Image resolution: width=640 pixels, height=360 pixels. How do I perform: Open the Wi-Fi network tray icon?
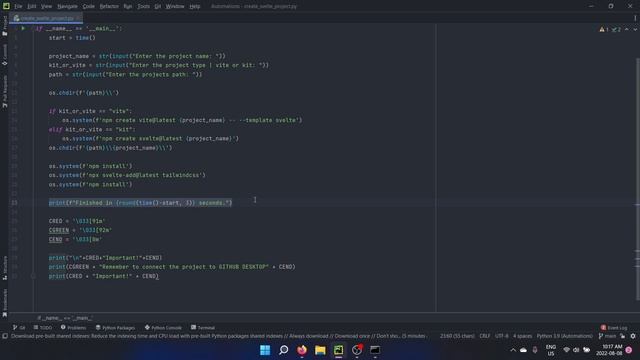click(x=567, y=350)
